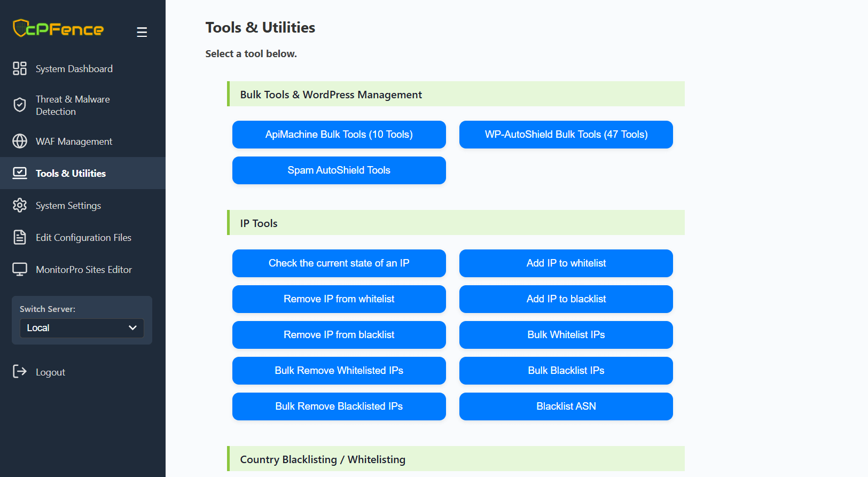This screenshot has width=868, height=477.
Task: Click Add IP to blacklist
Action: (566, 299)
